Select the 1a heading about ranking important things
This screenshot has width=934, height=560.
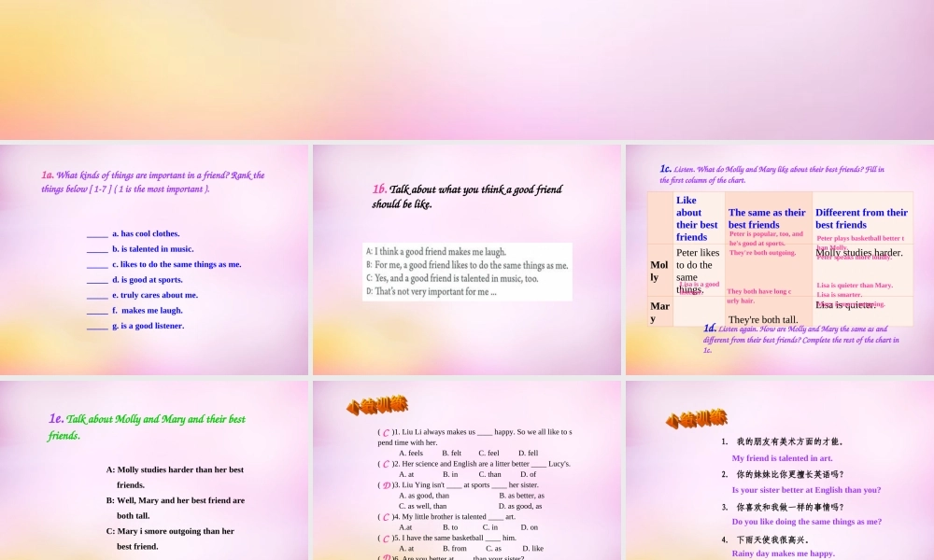(x=153, y=181)
